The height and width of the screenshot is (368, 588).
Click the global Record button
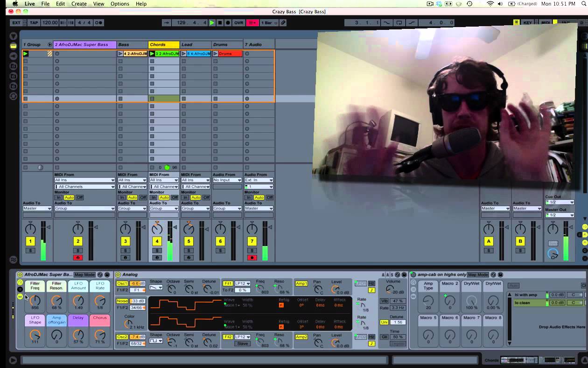tap(228, 22)
